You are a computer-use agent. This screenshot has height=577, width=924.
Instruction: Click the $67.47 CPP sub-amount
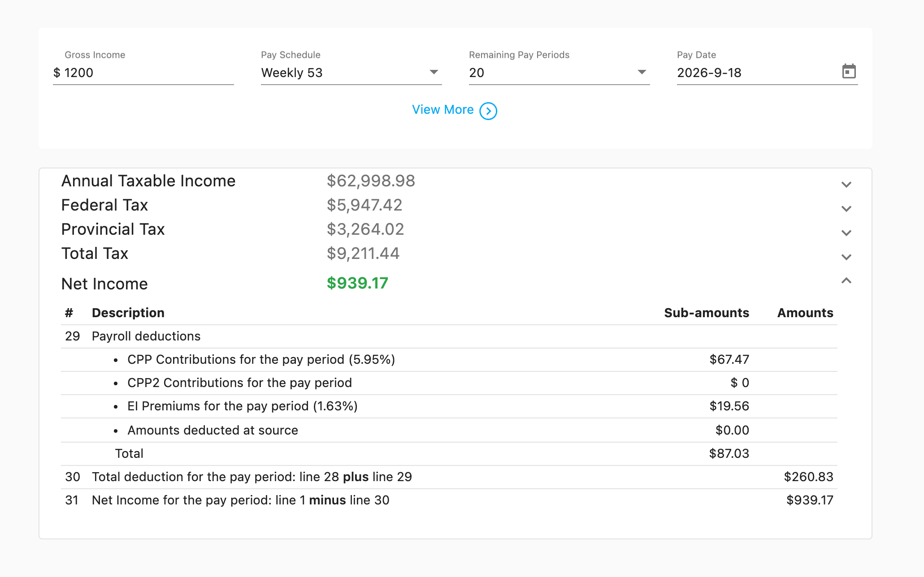click(x=729, y=360)
